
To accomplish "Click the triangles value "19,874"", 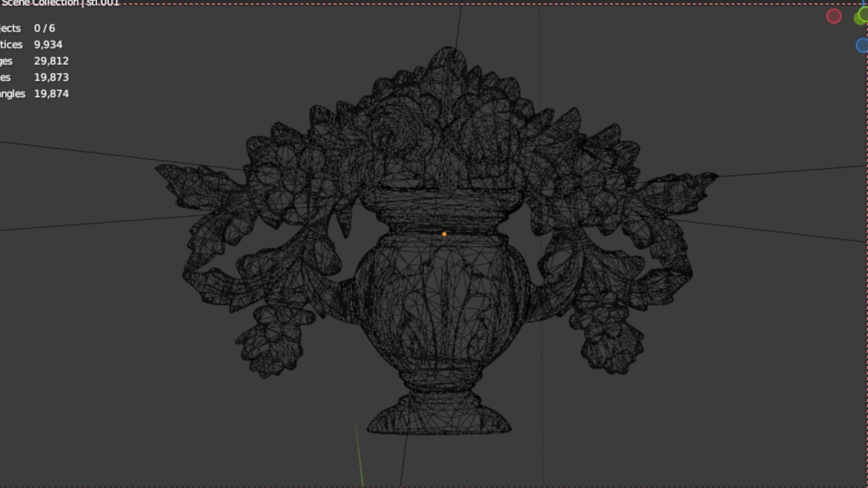I will 51,94.
